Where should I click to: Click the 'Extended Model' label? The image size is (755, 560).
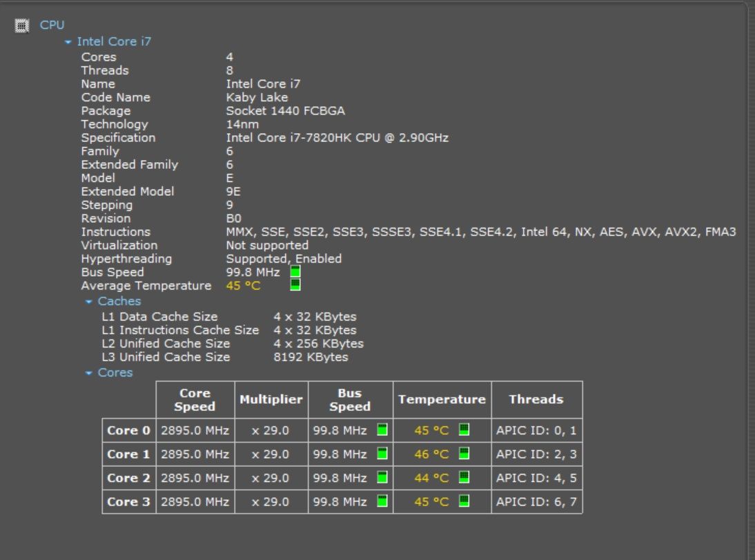[128, 192]
